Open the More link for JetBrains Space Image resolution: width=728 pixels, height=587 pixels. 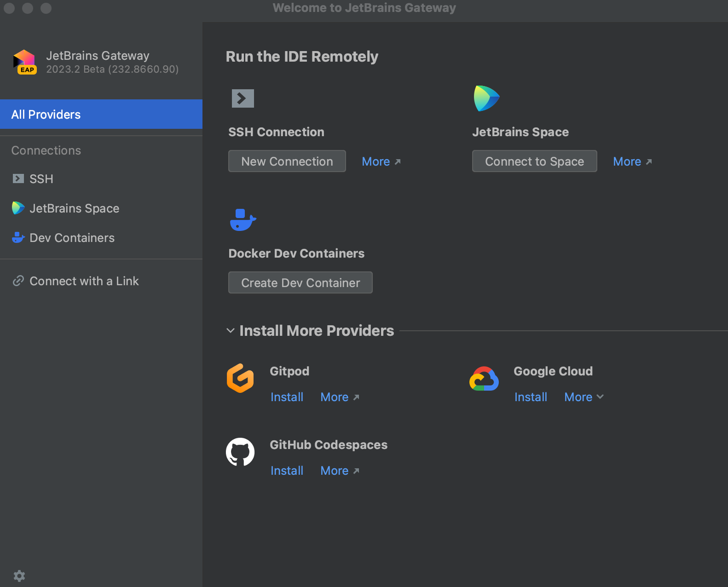pyautogui.click(x=632, y=161)
